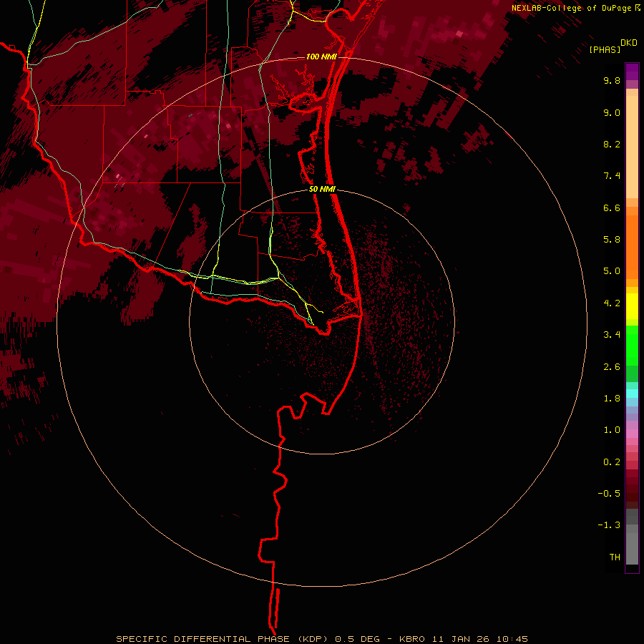Click the 6.6 value on color scale
This screenshot has width=644, height=644.
(x=612, y=208)
